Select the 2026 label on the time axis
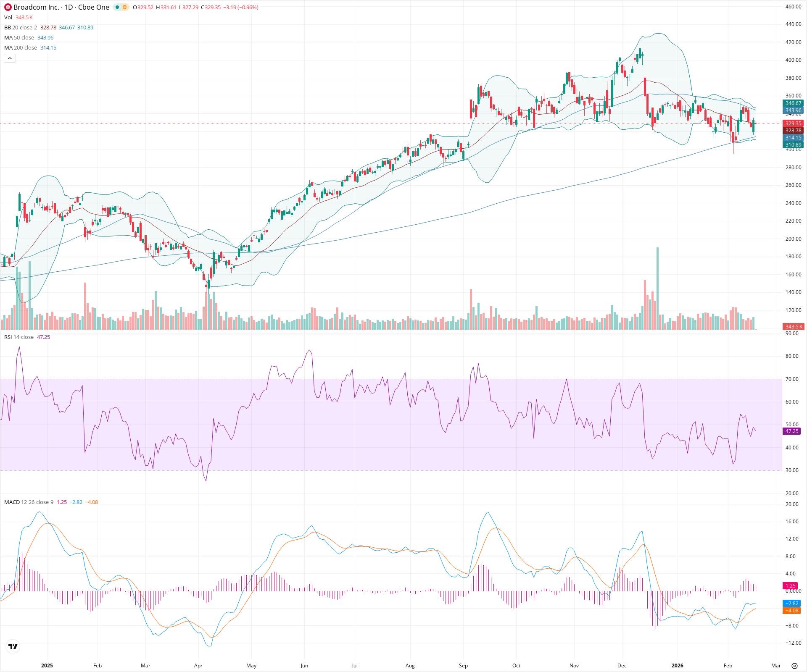Viewport: 807px width, 672px height. click(x=678, y=666)
